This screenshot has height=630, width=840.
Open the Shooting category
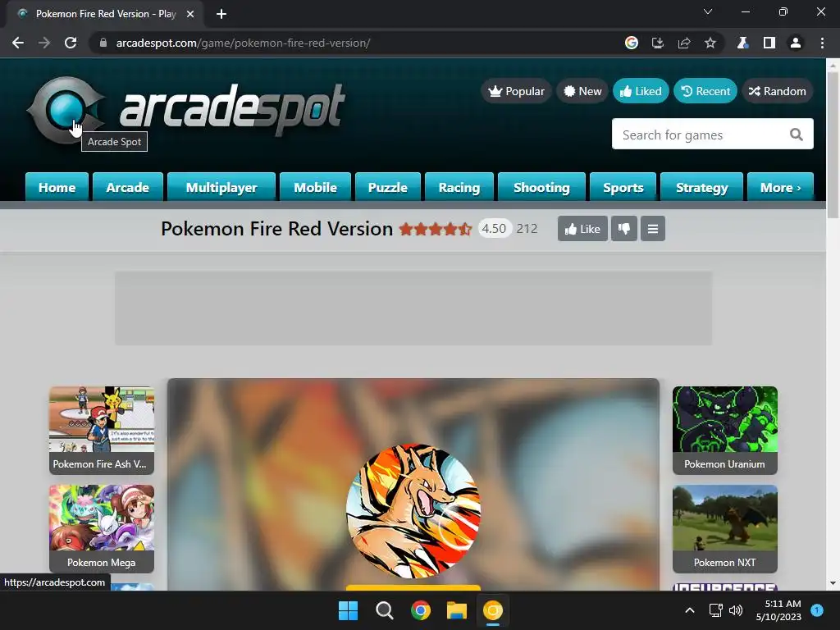pos(541,188)
